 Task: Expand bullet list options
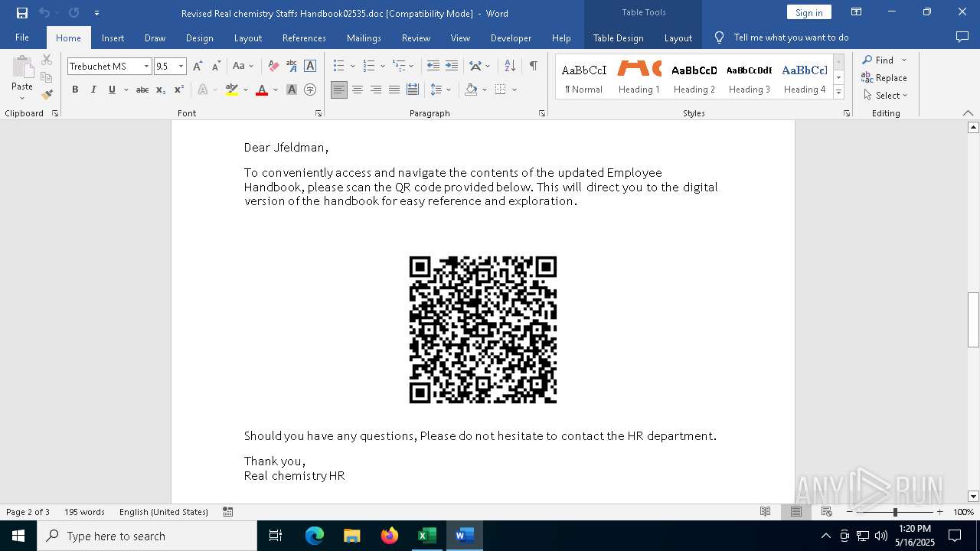pyautogui.click(x=352, y=67)
